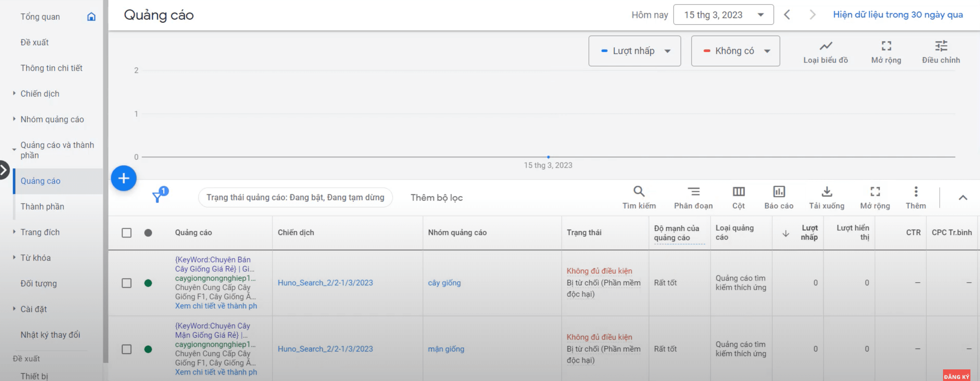Image resolution: width=980 pixels, height=381 pixels.
Task: Open Nhật ký thay đổi in sidebar
Action: [50, 334]
